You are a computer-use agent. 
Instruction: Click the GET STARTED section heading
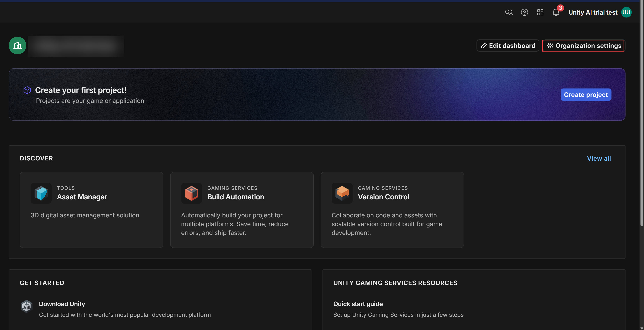[x=42, y=283]
